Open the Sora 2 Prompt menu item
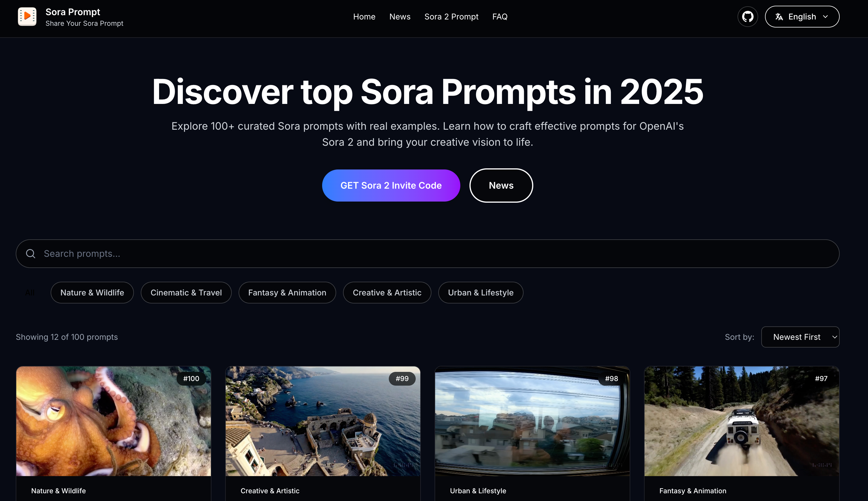This screenshot has width=868, height=501. (451, 17)
